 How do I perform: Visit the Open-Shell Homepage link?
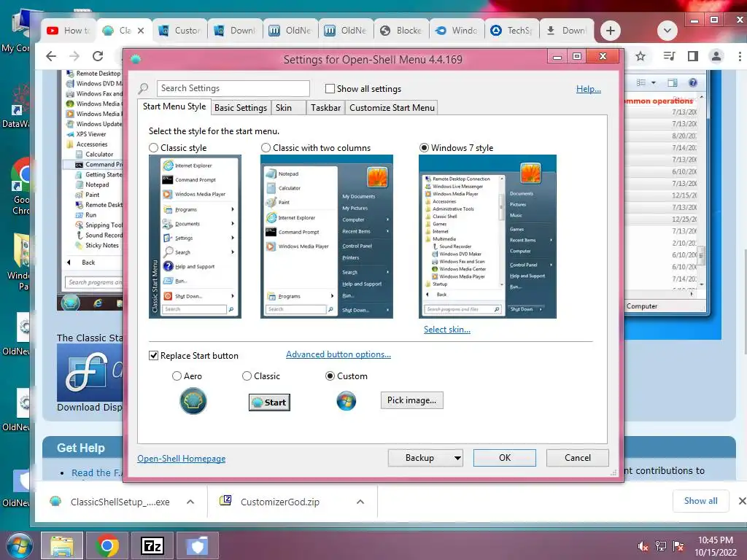click(x=181, y=459)
